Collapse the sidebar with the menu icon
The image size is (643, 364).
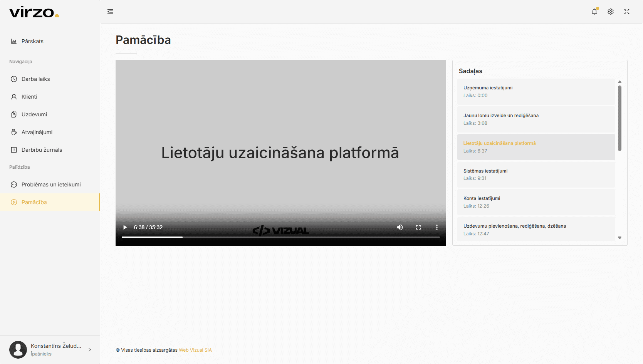110,12
